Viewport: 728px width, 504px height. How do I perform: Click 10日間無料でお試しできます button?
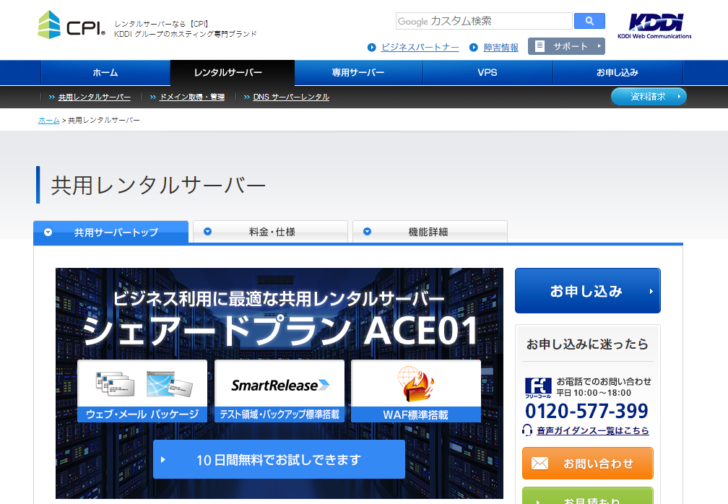coord(279,459)
